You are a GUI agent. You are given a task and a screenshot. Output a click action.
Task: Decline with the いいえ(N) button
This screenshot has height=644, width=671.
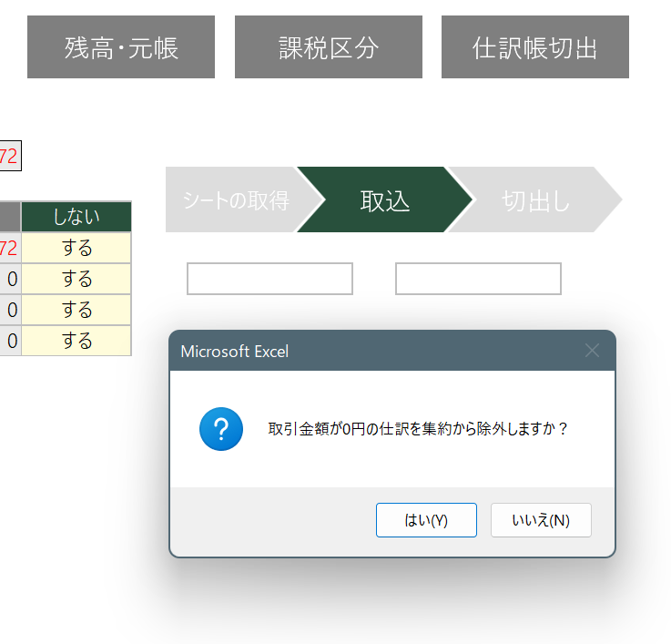point(541,520)
